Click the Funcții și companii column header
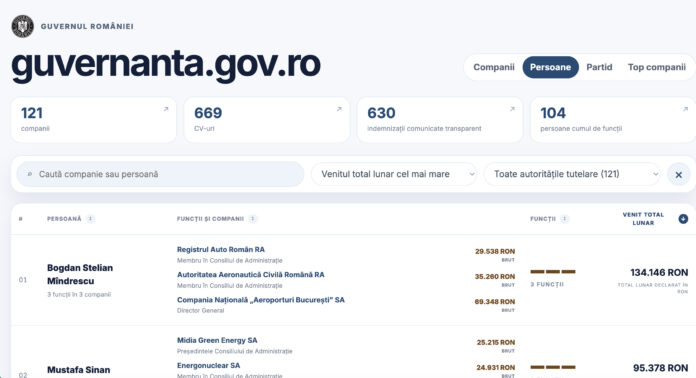This screenshot has width=696, height=378. click(210, 219)
